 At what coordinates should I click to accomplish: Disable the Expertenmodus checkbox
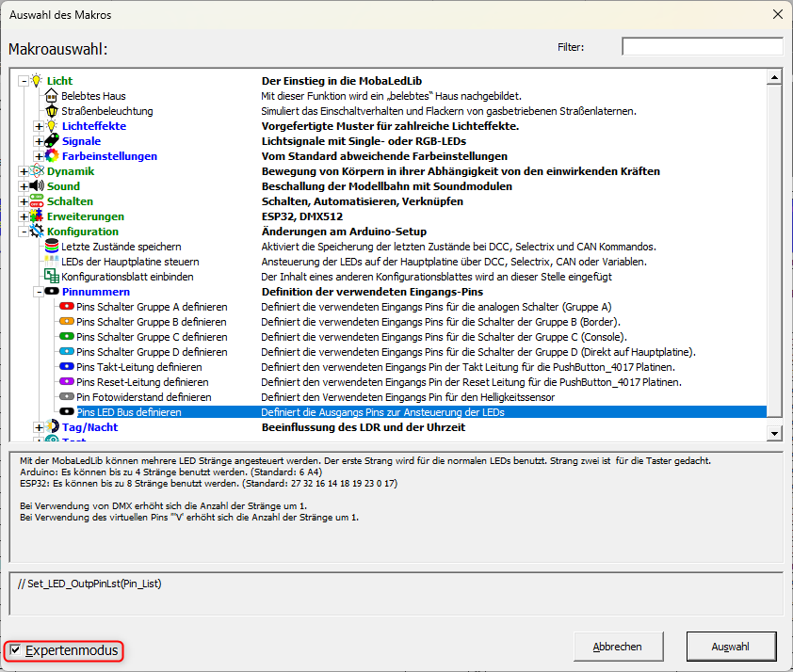(x=14, y=650)
